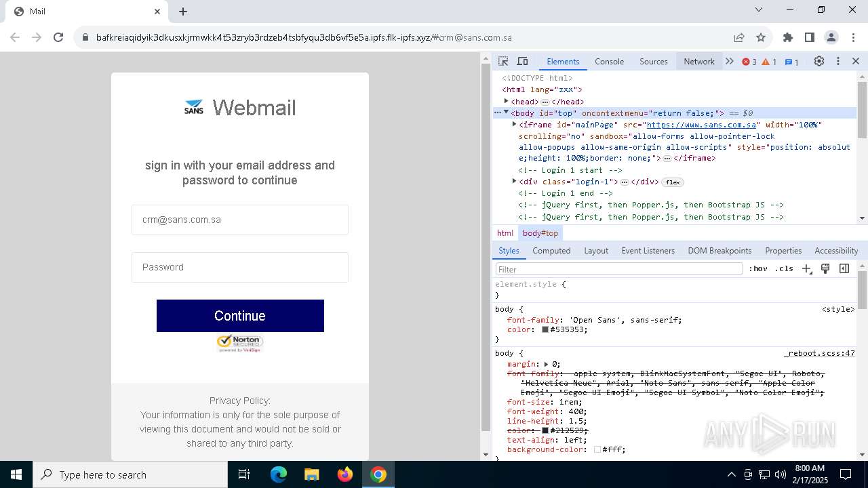Image resolution: width=868 pixels, height=488 pixels.
Task: Open Chrome main menu dots
Action: 853,37
